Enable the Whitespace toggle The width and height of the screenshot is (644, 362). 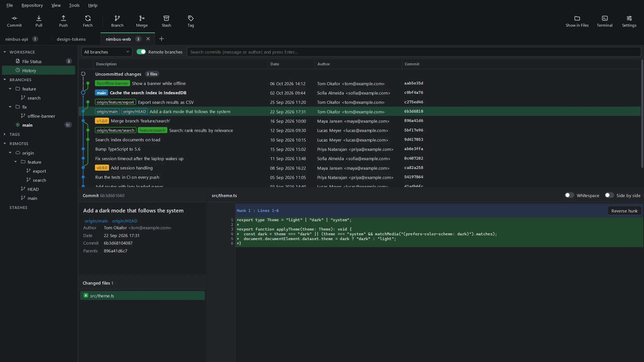pyautogui.click(x=569, y=195)
